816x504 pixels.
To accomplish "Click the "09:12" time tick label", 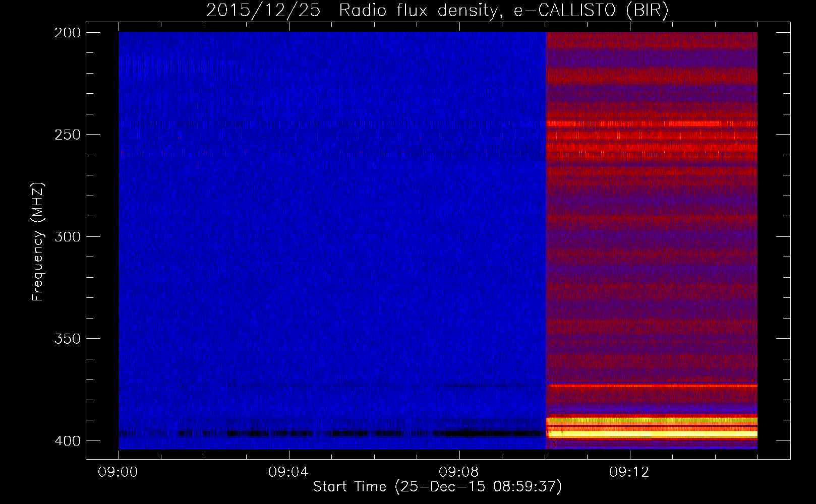I will pyautogui.click(x=629, y=472).
